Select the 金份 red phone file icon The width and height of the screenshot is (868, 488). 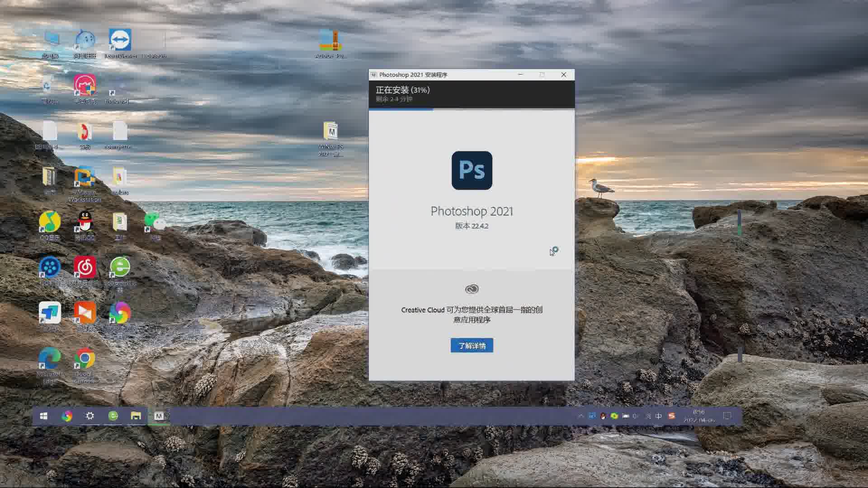pos(85,136)
